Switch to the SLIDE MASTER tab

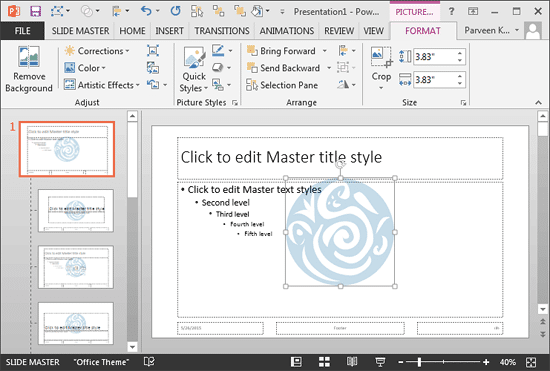(x=80, y=31)
